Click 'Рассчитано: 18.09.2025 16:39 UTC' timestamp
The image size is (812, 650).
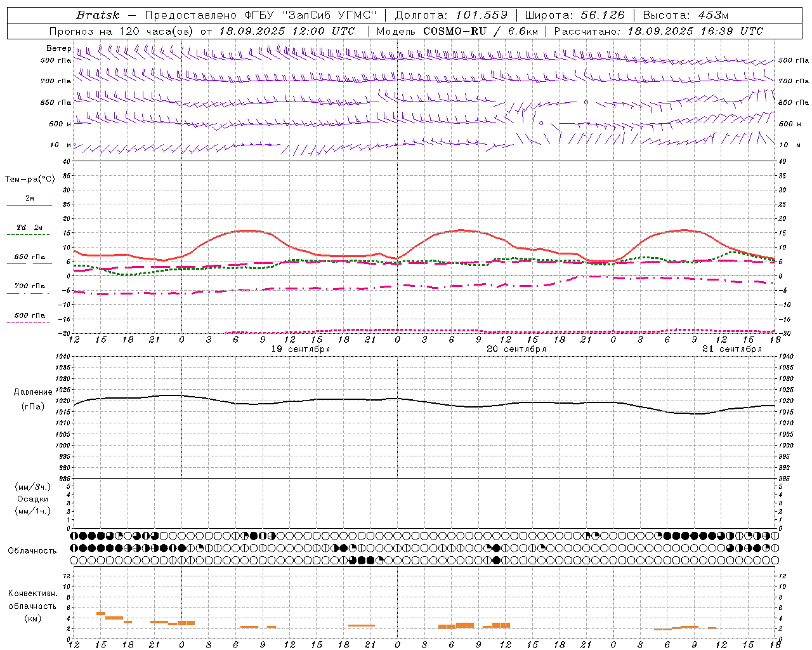point(658,31)
